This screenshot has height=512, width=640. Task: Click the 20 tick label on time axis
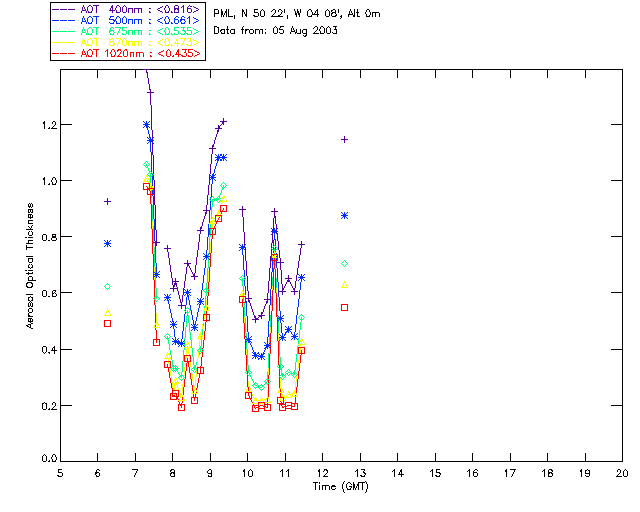tap(622, 472)
